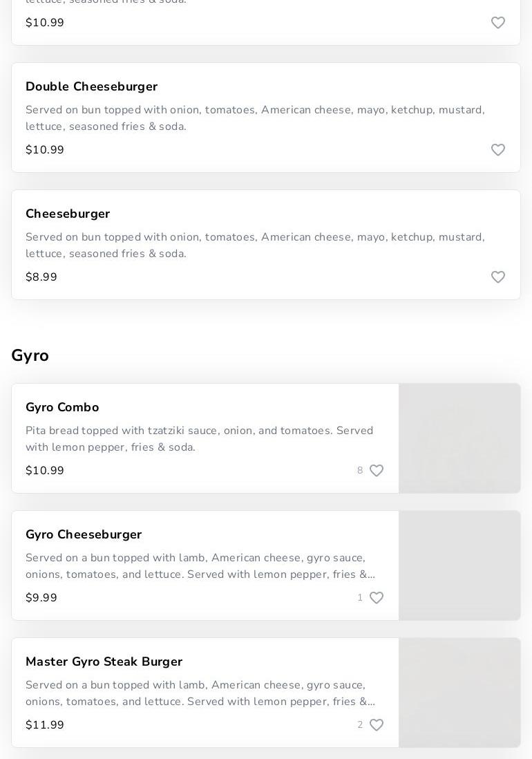
Task: Like the Gyro Combo with heart icon
Action: pyautogui.click(x=377, y=471)
